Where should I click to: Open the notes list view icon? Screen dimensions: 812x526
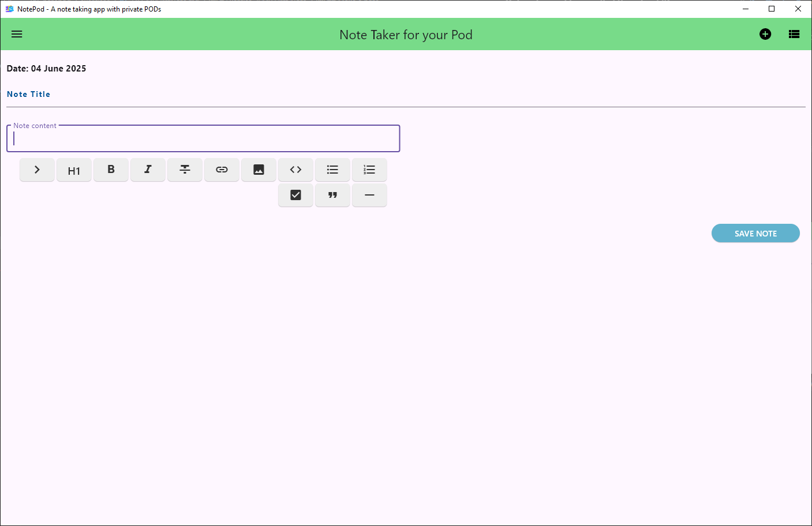click(x=794, y=34)
